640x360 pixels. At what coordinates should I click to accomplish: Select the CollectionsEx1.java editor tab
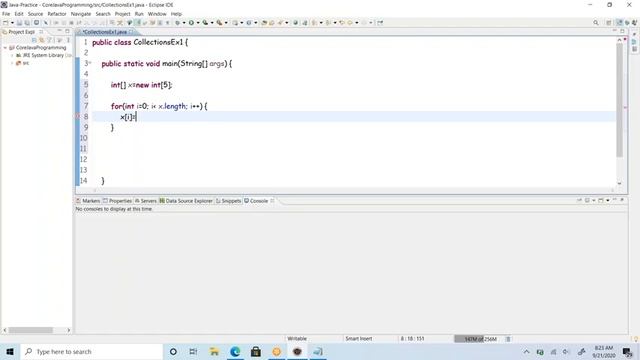(105, 32)
